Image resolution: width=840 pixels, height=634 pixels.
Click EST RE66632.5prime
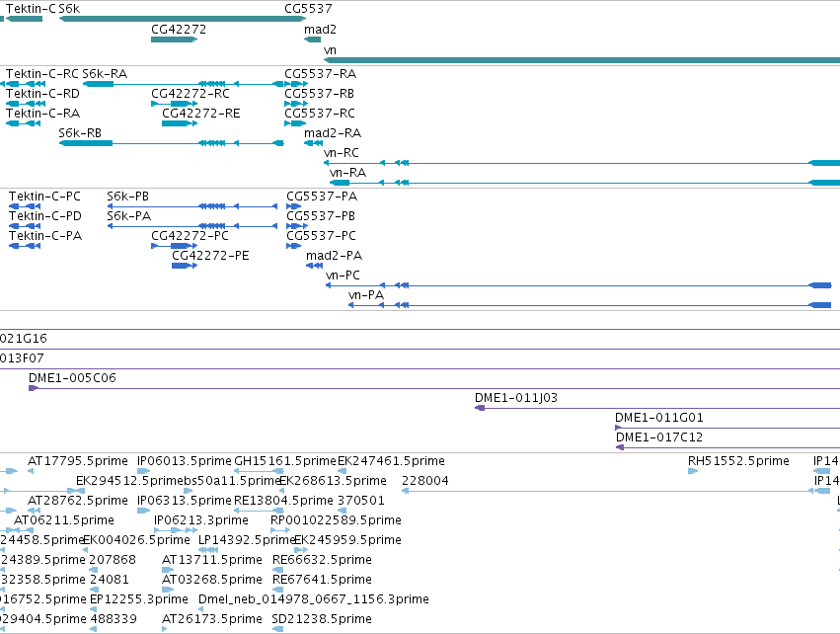click(277, 571)
